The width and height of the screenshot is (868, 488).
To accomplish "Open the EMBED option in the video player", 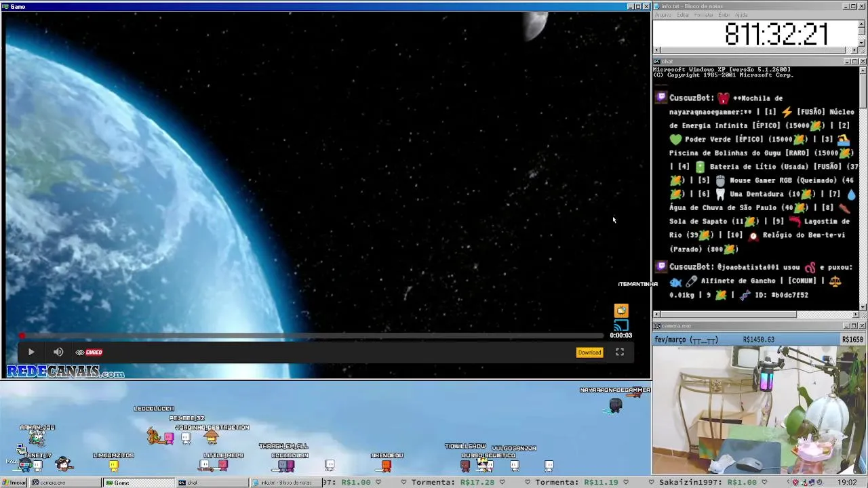I will 89,352.
